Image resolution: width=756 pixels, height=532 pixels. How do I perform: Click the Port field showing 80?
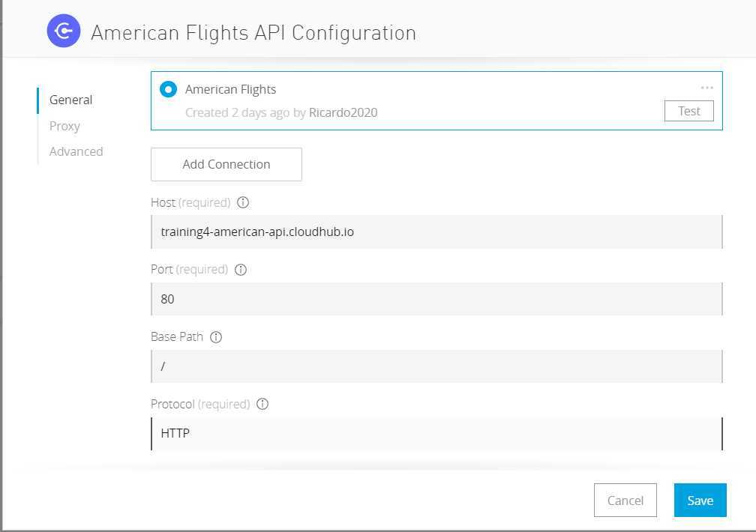(436, 299)
